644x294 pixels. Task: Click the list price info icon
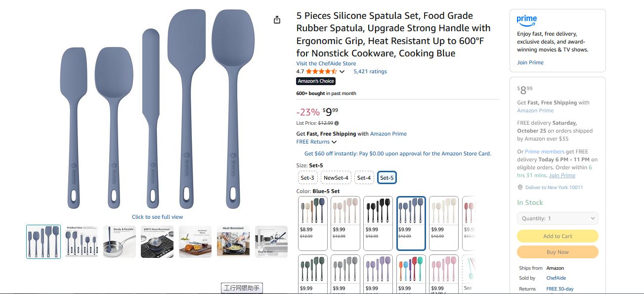pyautogui.click(x=337, y=123)
